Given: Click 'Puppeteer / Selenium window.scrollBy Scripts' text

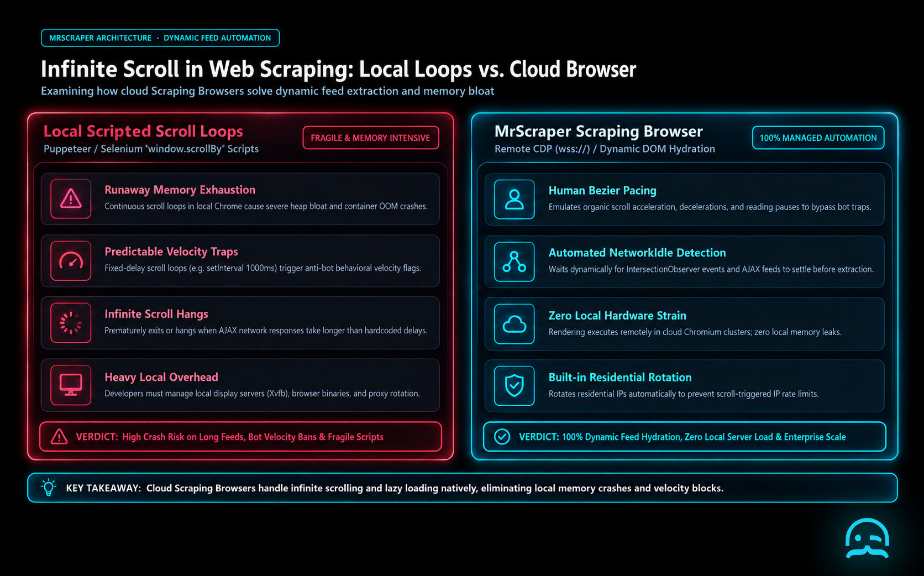Looking at the screenshot, I should (151, 149).
